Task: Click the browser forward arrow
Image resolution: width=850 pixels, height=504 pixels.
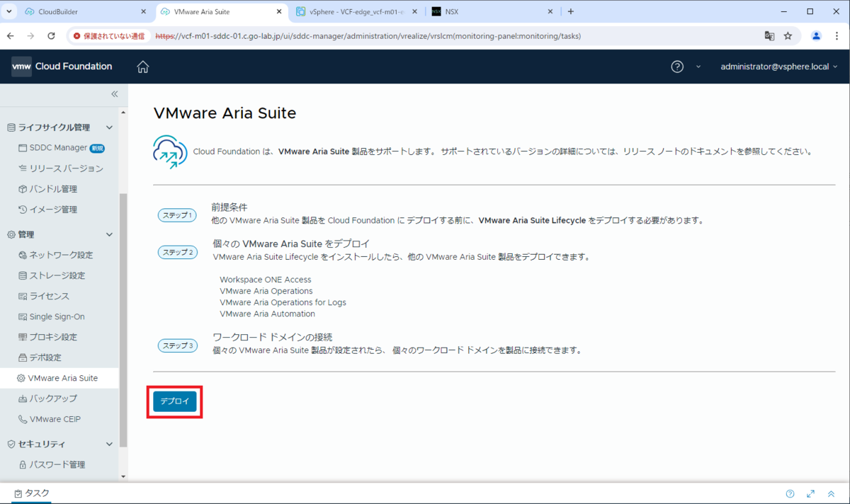Action: (x=30, y=35)
